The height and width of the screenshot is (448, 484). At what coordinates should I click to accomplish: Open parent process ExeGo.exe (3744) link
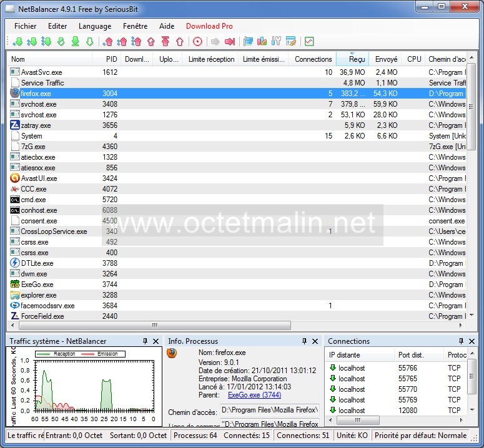tap(254, 395)
